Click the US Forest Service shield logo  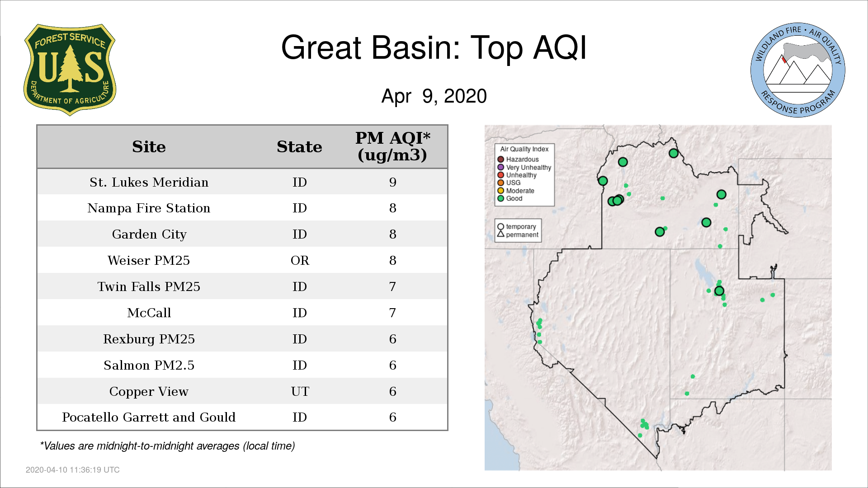pyautogui.click(x=70, y=70)
